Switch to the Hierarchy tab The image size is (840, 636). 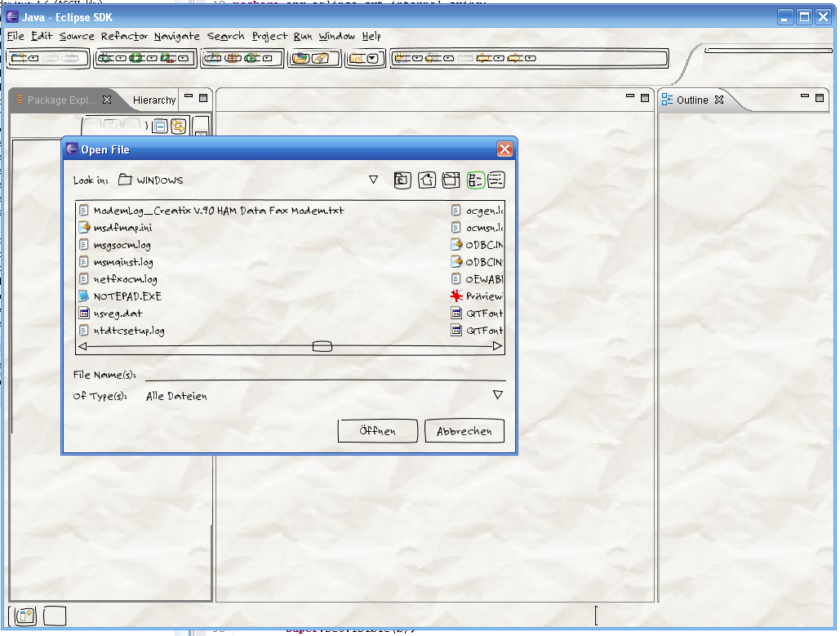pos(154,100)
